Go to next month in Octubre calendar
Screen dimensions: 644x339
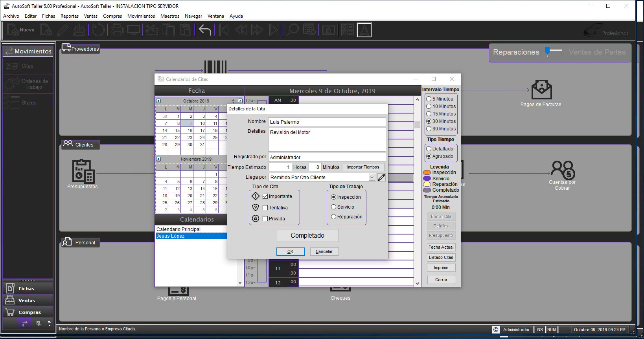tap(240, 101)
